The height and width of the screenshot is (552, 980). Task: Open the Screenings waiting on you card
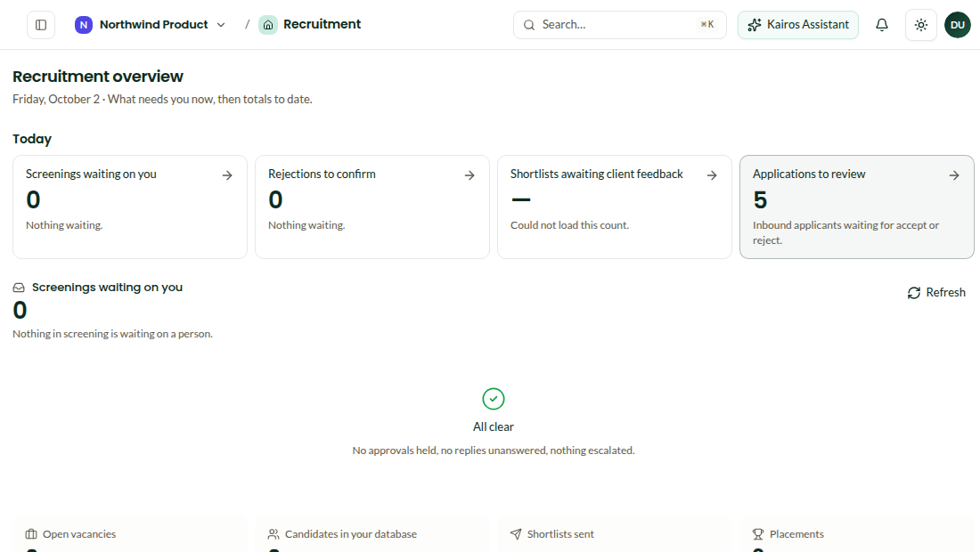click(x=130, y=207)
